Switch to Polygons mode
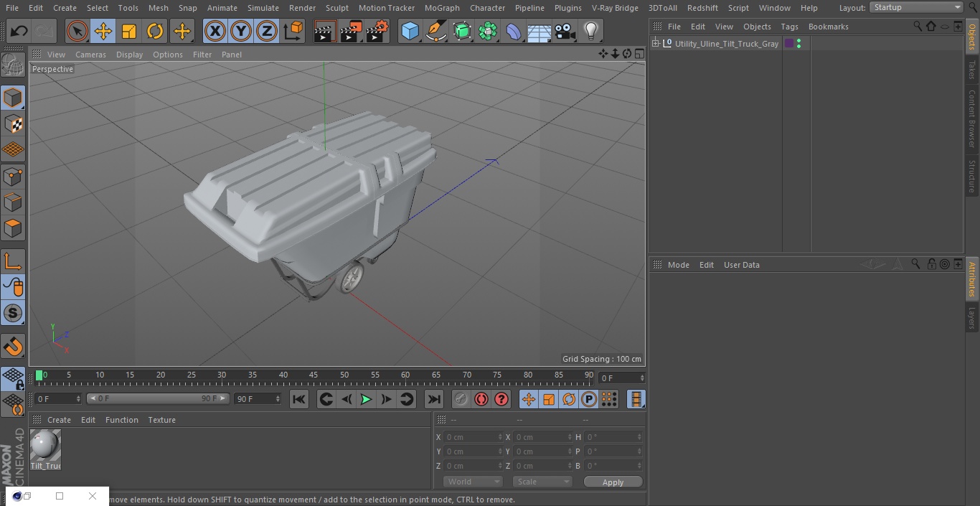Screen dimensions: 980x506 pos(13,228)
